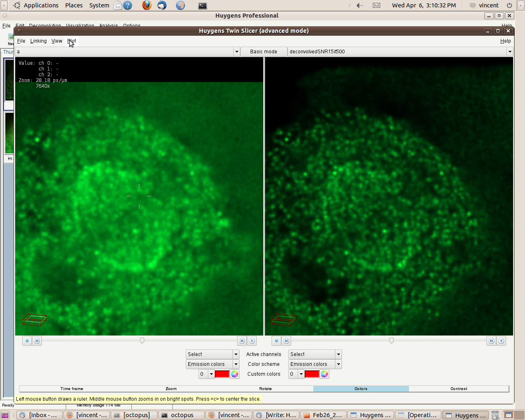This screenshot has height=420, width=525.
Task: Switch to the Time frame tab
Action: [x=72, y=389]
